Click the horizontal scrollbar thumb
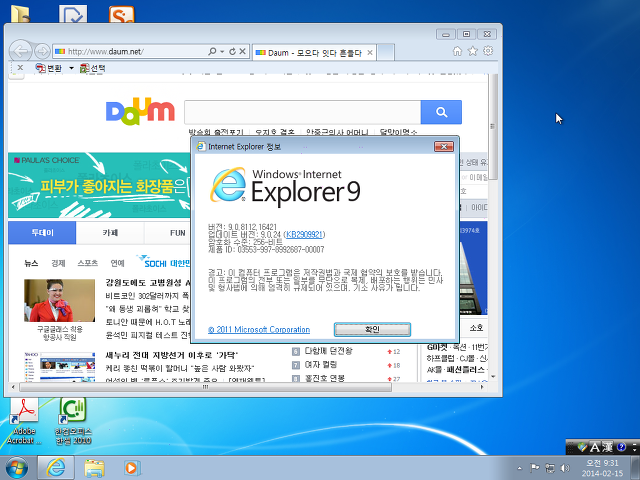Screen dimensions: 640x480 pos(205,387)
